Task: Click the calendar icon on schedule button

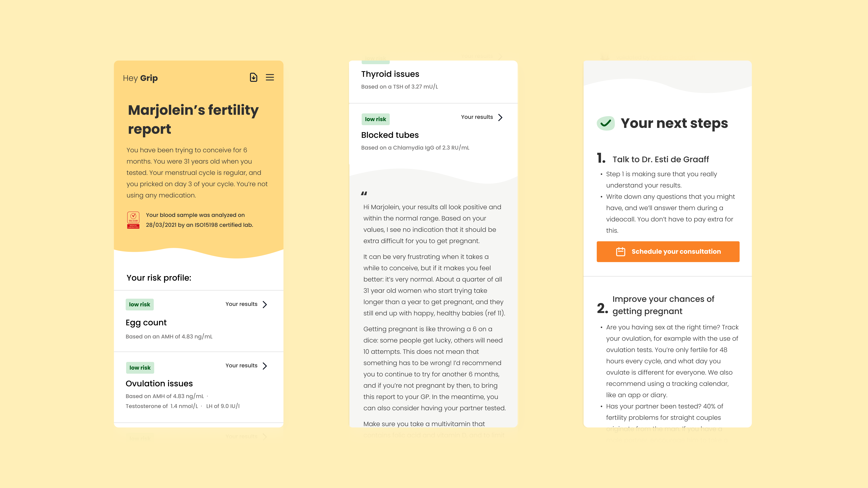Action: (x=620, y=252)
